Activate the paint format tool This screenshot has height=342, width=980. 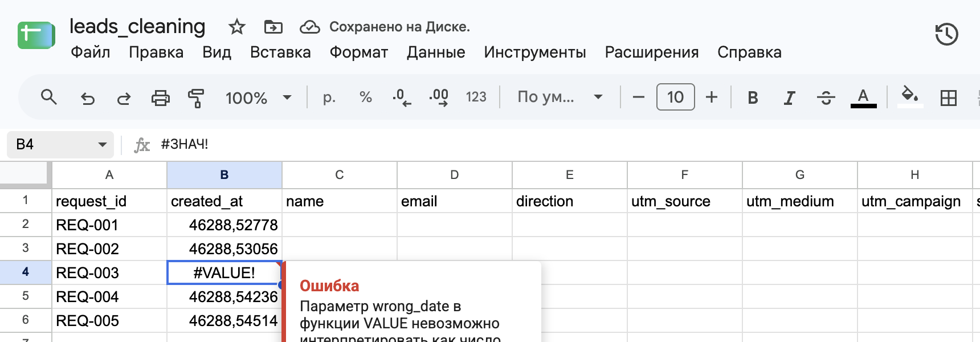point(196,98)
